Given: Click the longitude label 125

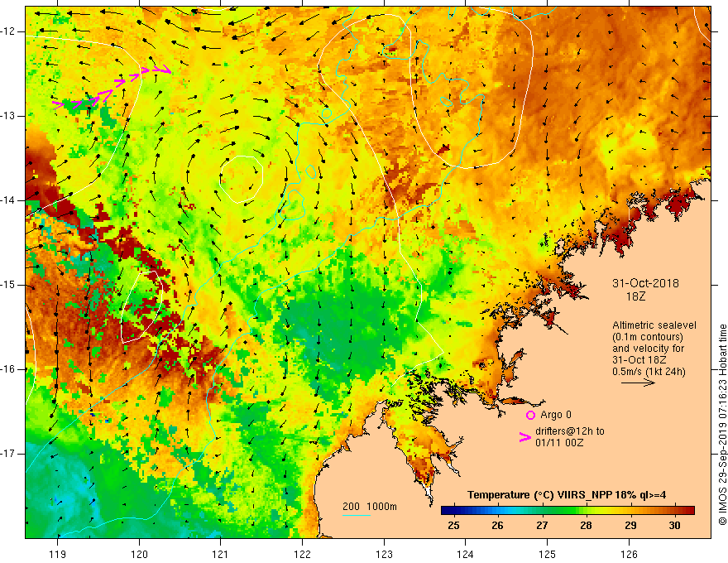Looking at the screenshot, I should pyautogui.click(x=548, y=554).
